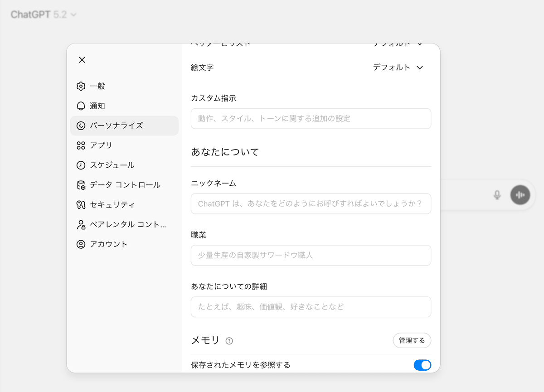Click the parental controls person-lock icon
Viewport: 544px width, 392px height.
pos(81,224)
